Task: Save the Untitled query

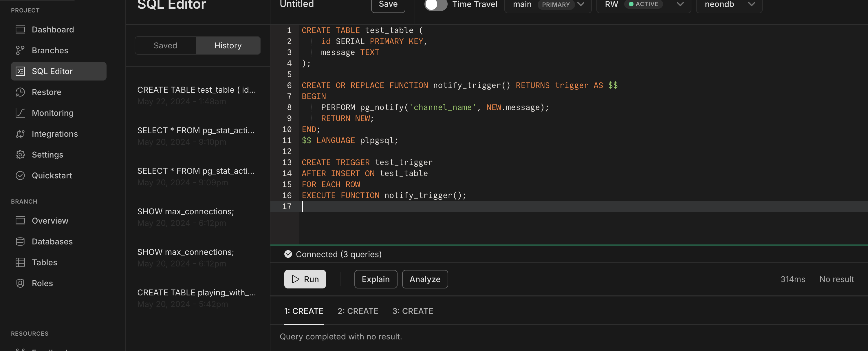Action: 388,5
